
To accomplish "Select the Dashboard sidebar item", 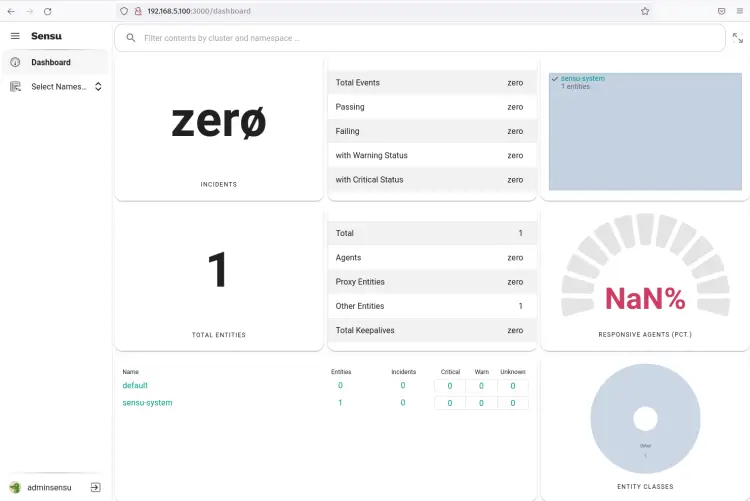I will point(51,62).
